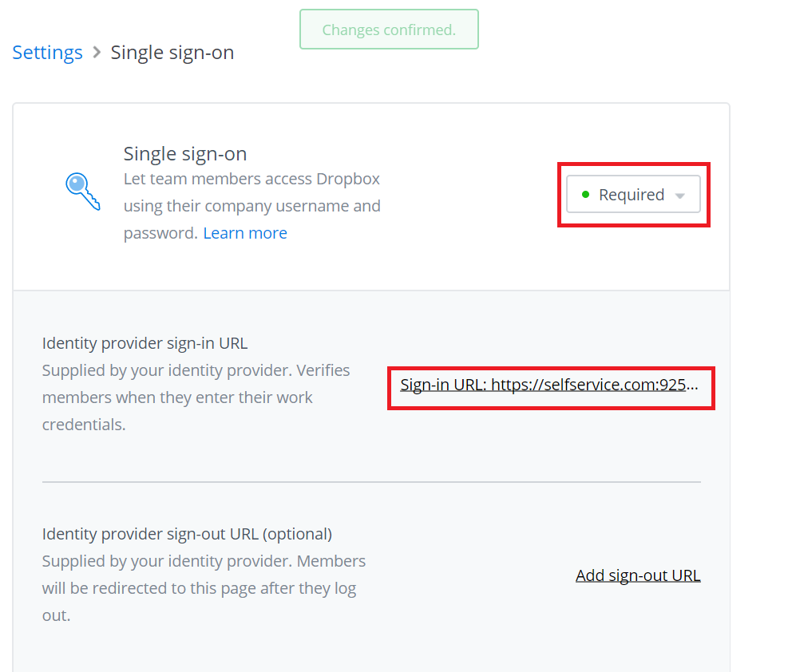This screenshot has width=792, height=672.
Task: Click the 'Verifies members' sign-in description text
Action: tap(196, 397)
